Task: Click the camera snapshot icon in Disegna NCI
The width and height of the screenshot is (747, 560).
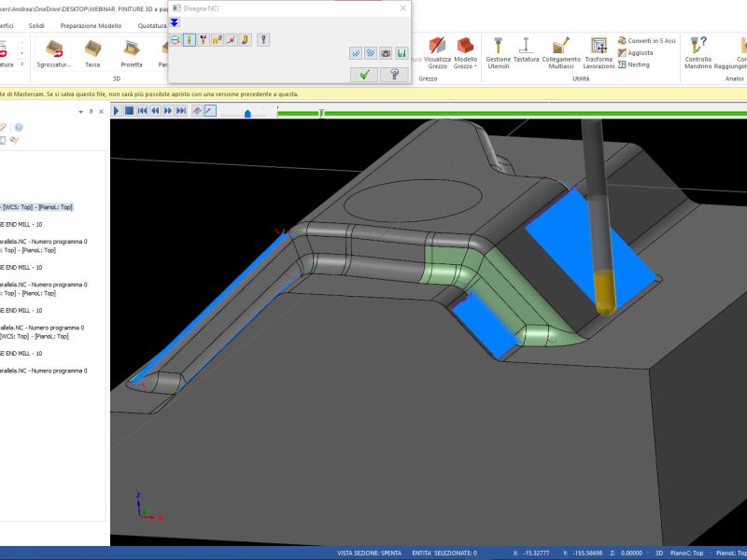Action: [x=386, y=53]
